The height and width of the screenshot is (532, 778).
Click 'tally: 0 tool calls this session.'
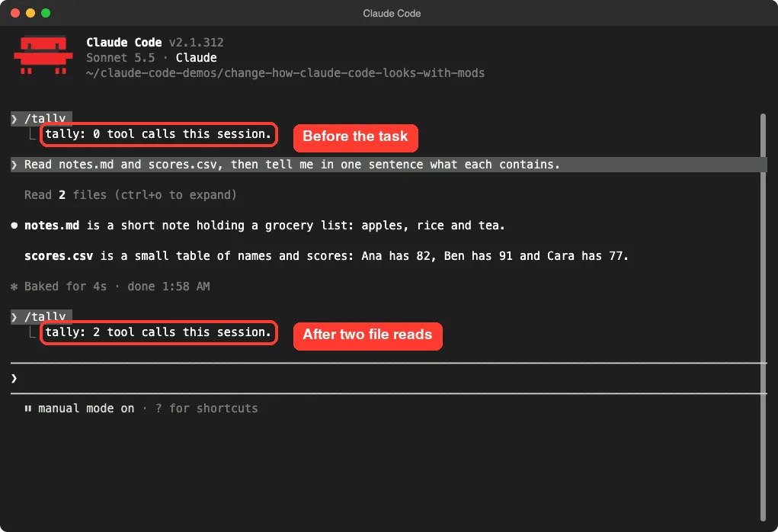(x=158, y=134)
